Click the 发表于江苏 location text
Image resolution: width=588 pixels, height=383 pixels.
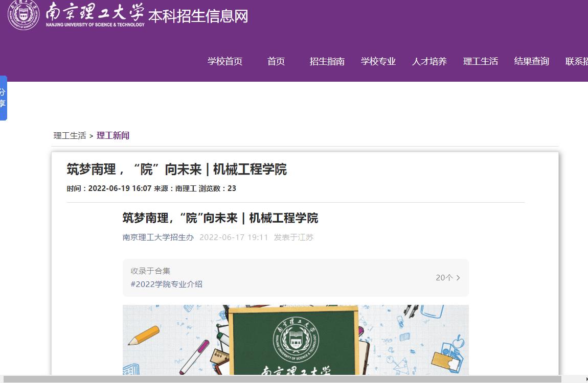pyautogui.click(x=293, y=237)
